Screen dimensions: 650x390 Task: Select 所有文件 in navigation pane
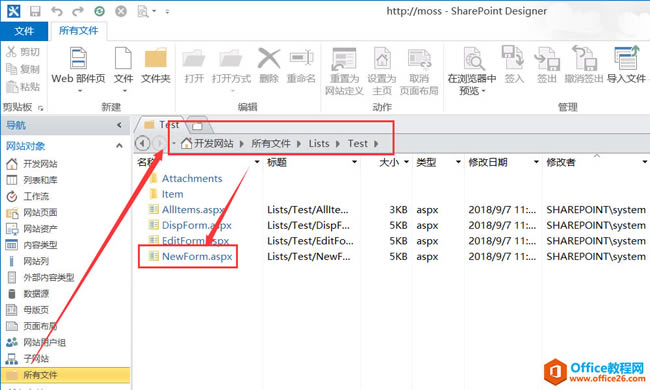click(x=65, y=375)
